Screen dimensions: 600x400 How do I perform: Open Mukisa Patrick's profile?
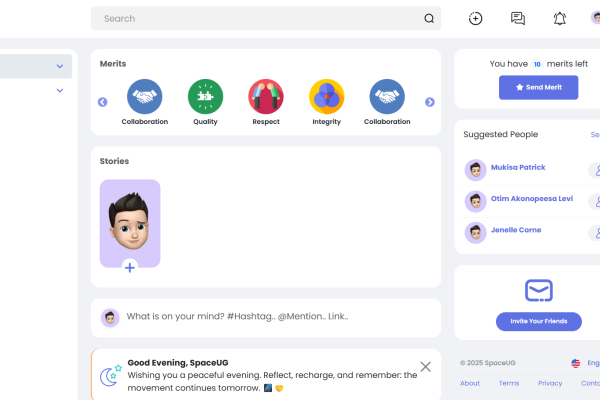(x=518, y=168)
